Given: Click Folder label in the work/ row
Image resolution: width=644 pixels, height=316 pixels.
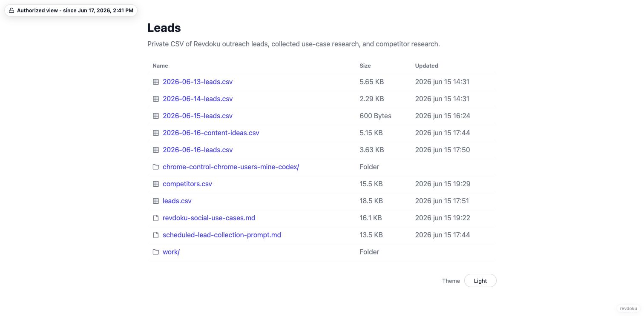Looking at the screenshot, I should coord(369,252).
